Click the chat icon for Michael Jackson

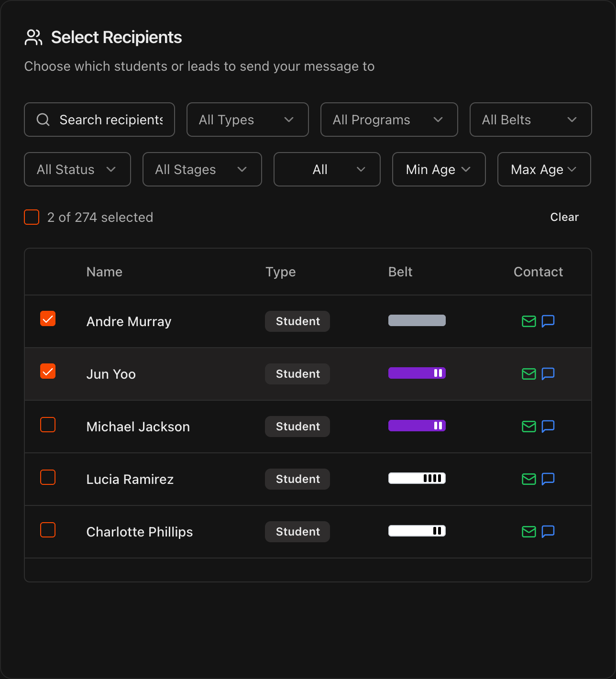[548, 427]
